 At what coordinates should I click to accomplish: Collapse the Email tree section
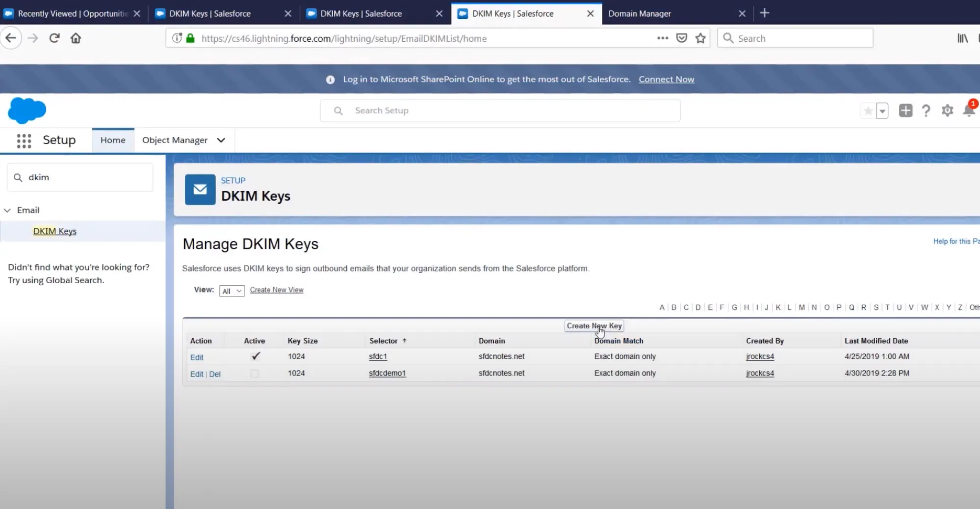[7, 211]
